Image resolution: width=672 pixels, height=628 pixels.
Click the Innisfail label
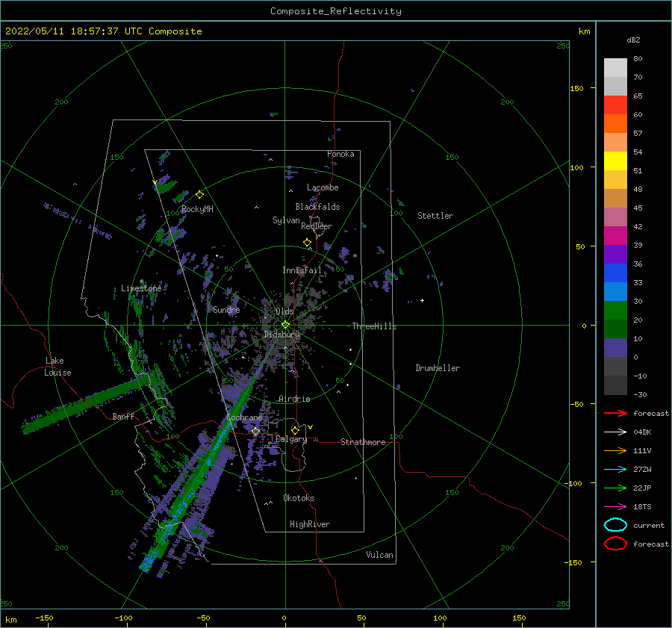[302, 270]
